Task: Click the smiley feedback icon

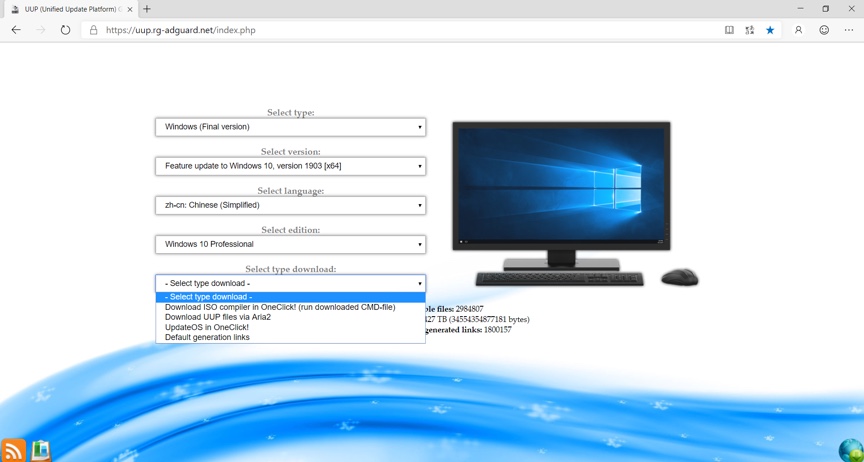Action: pyautogui.click(x=824, y=30)
